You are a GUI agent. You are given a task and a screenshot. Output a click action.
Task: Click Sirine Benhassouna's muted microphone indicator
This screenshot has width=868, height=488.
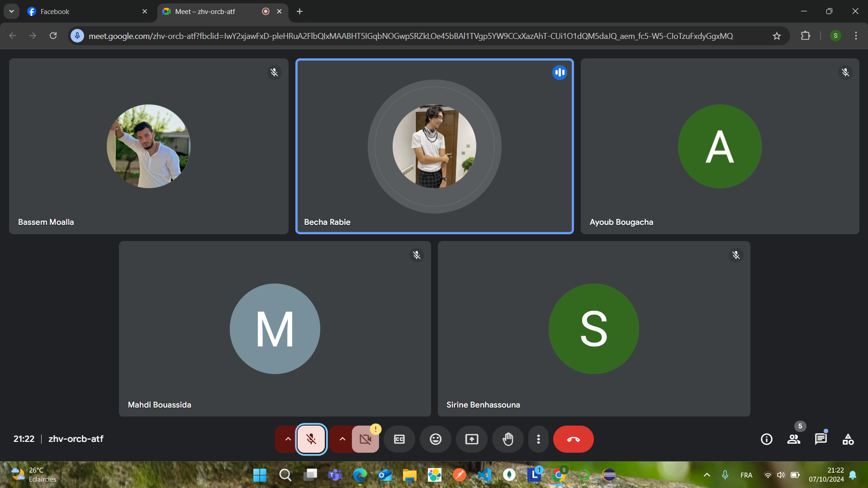click(736, 255)
